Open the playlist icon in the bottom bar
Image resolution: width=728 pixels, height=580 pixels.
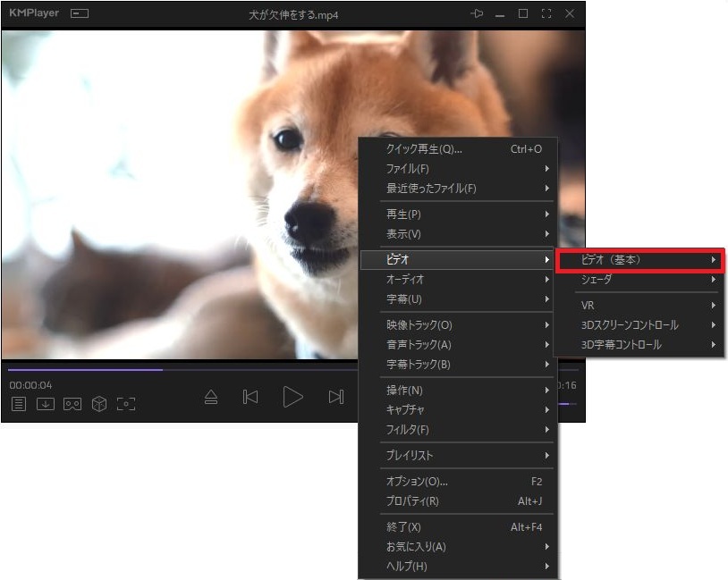point(19,404)
